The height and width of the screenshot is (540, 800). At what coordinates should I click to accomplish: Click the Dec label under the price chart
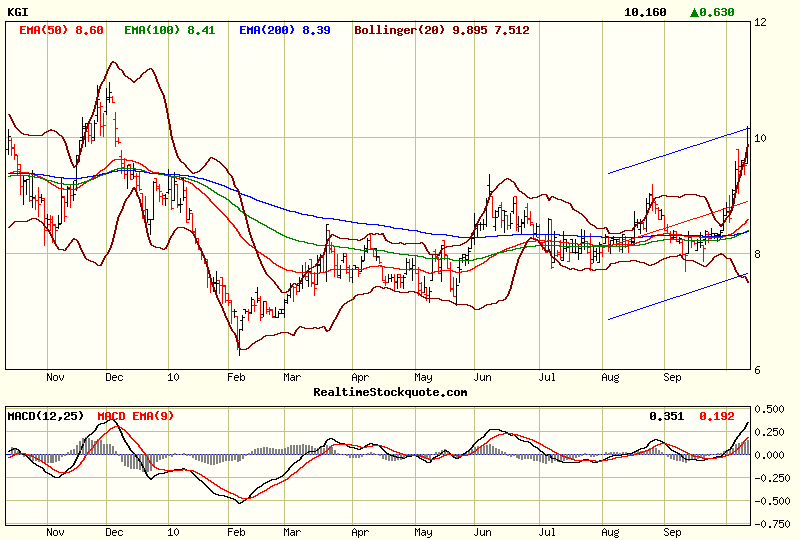[x=114, y=377]
